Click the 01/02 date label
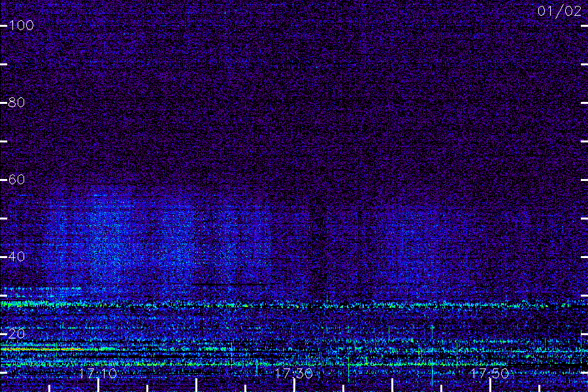 pyautogui.click(x=559, y=11)
